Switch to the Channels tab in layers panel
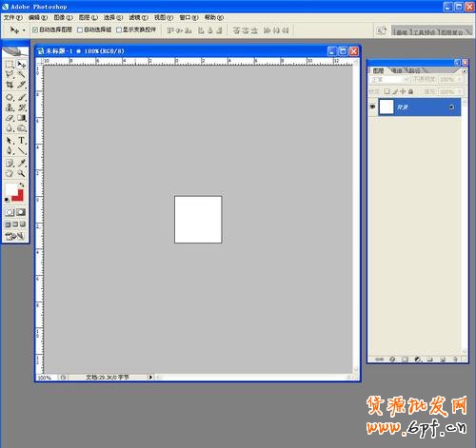 click(x=397, y=70)
